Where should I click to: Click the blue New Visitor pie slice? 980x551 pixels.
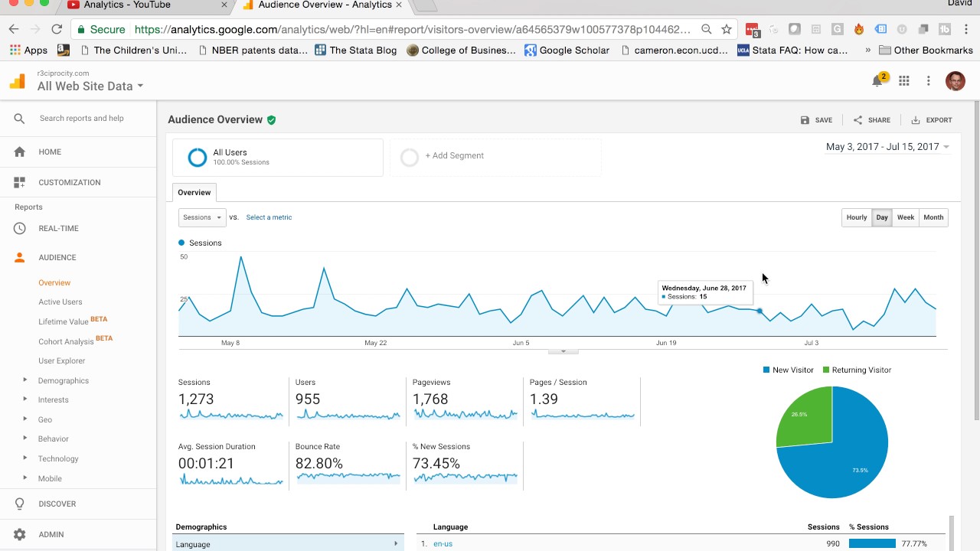tap(850, 452)
